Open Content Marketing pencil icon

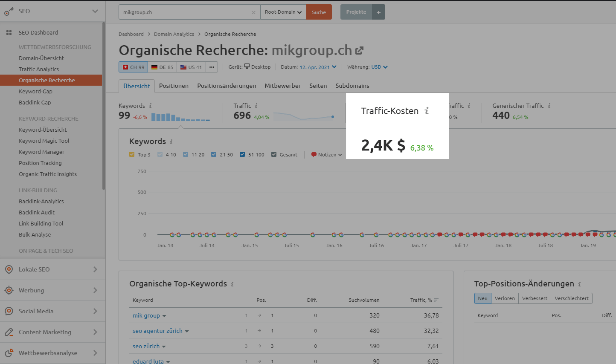(x=9, y=332)
